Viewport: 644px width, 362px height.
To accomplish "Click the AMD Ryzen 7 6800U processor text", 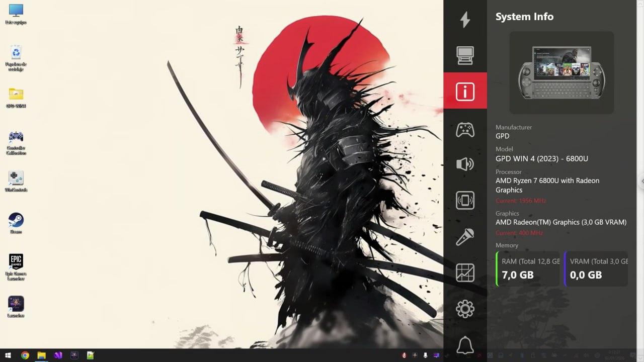I will click(x=547, y=185).
